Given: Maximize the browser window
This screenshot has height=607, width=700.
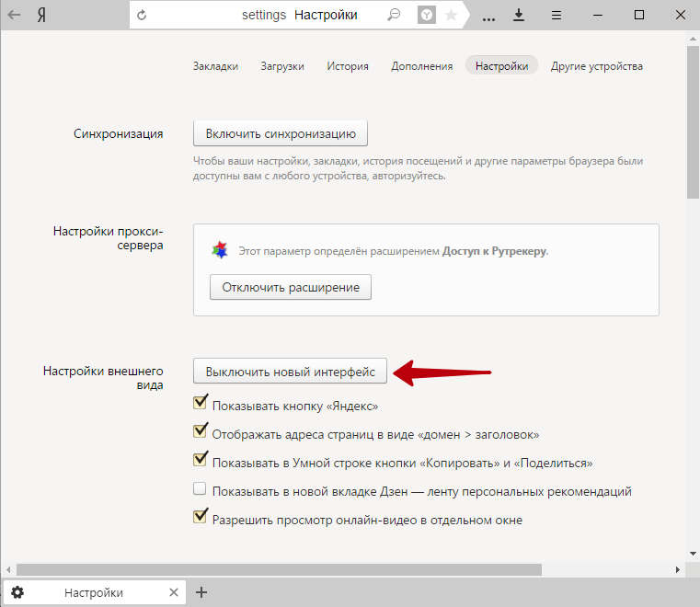Looking at the screenshot, I should (639, 15).
